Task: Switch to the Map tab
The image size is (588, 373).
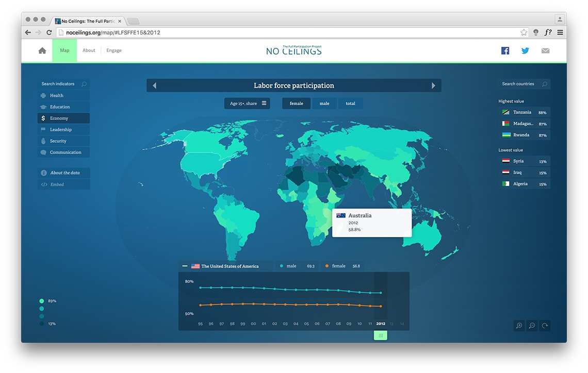Action: [x=64, y=50]
